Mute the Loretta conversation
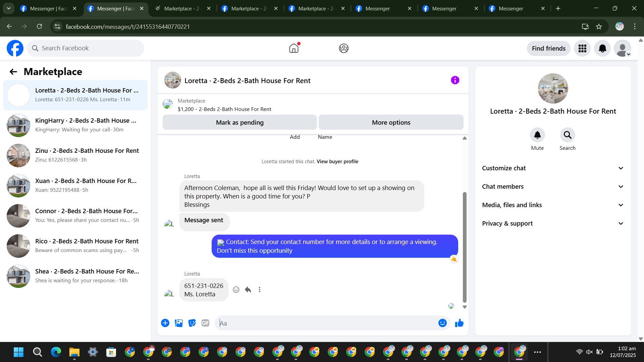Viewport: 644px width, 362px height. coord(537,135)
